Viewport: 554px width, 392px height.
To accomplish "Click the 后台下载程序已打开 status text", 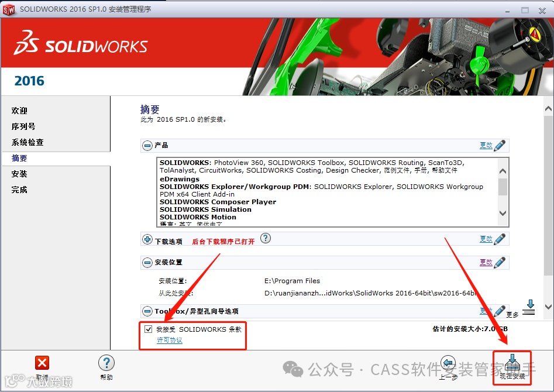I will pos(223,242).
